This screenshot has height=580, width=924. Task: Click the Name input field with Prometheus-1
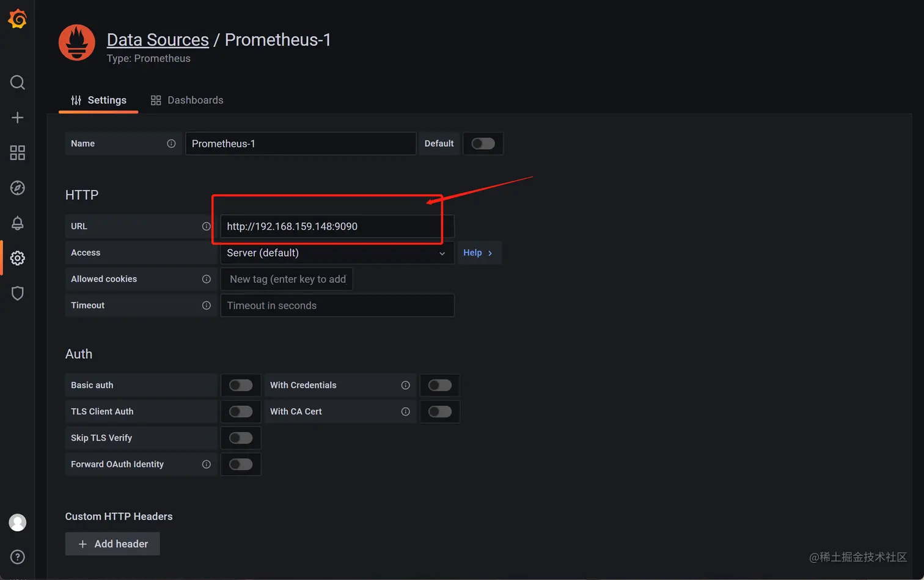pos(301,144)
